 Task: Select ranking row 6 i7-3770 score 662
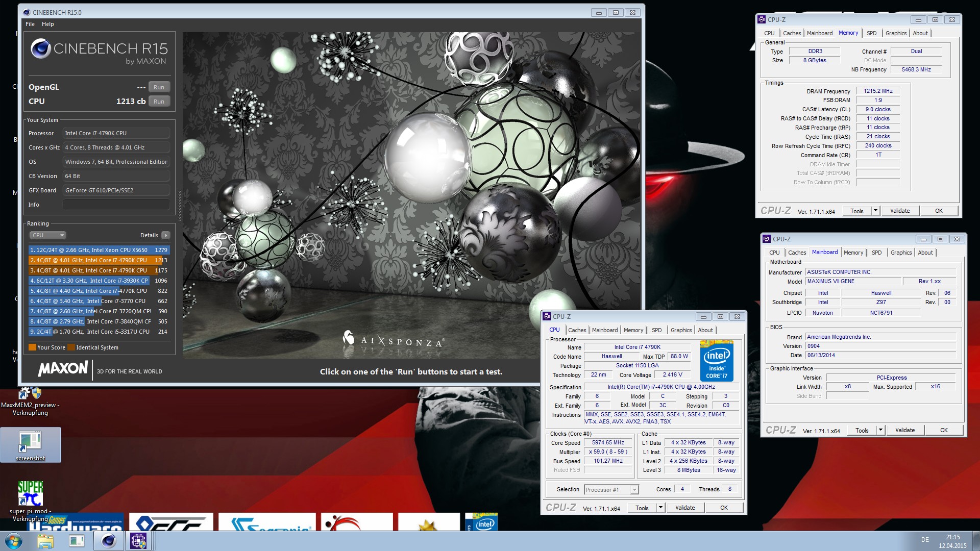(x=99, y=301)
